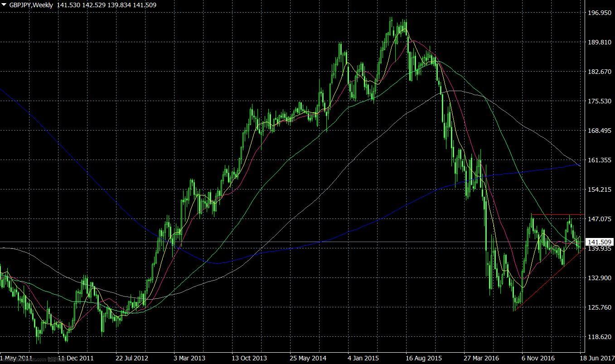Viewport: 615px width, 364px height.
Task: Click the 16 Aug 2015 date label
Action: pos(424,358)
